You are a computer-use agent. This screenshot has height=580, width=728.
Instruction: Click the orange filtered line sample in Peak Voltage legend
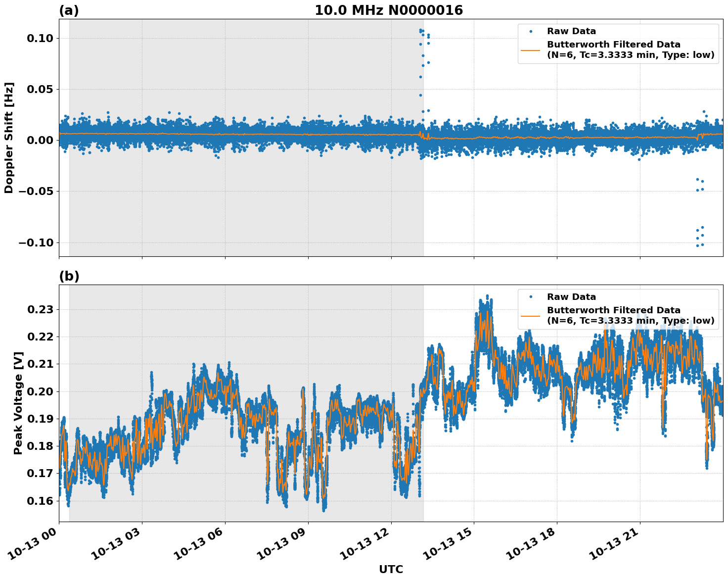pyautogui.click(x=531, y=316)
